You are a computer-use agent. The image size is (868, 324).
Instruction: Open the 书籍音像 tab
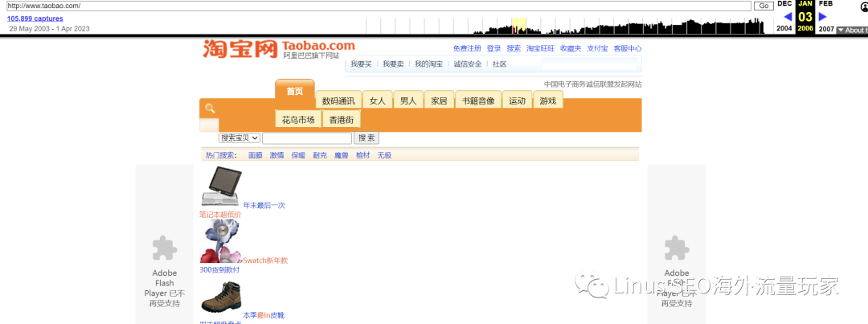click(478, 100)
